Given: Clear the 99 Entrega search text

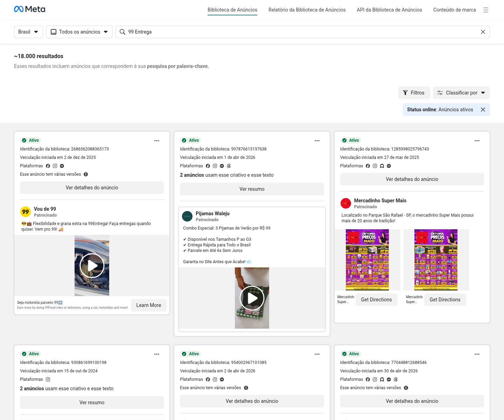Looking at the screenshot, I should (483, 32).
